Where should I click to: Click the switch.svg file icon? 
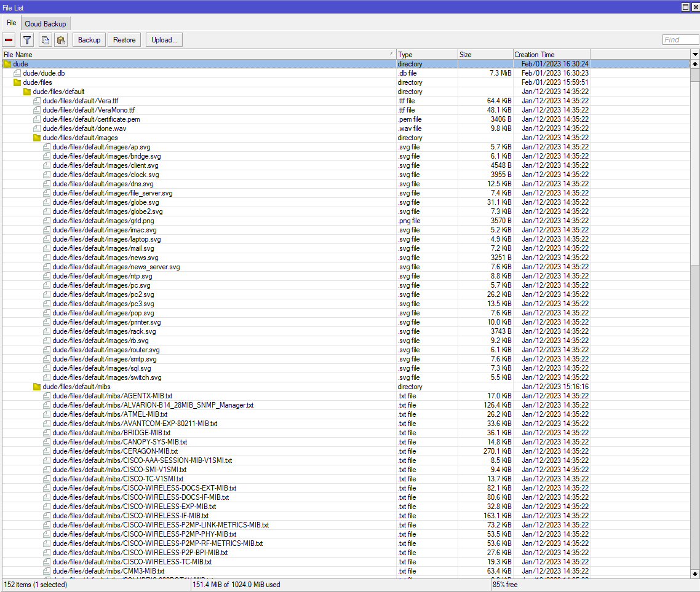coord(47,377)
